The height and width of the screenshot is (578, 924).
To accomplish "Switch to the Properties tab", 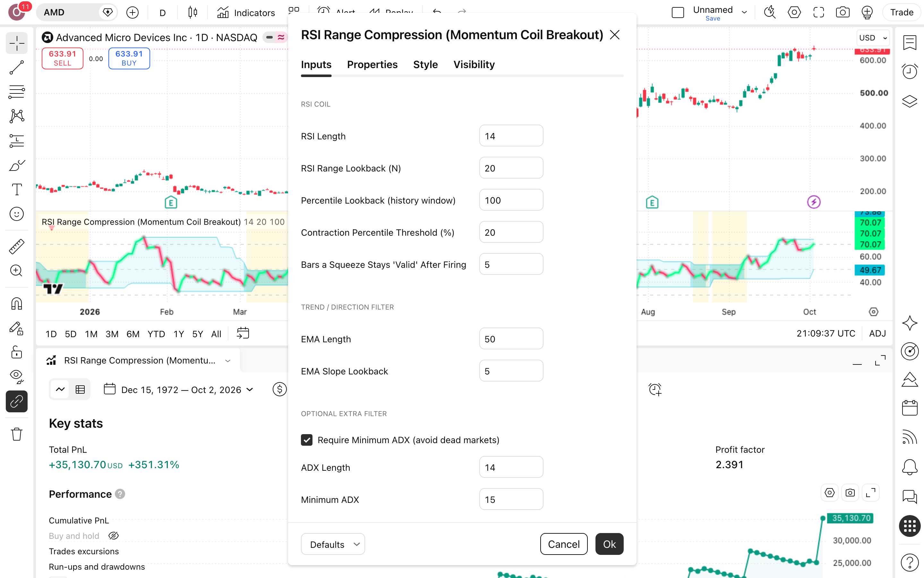I will pyautogui.click(x=372, y=65).
